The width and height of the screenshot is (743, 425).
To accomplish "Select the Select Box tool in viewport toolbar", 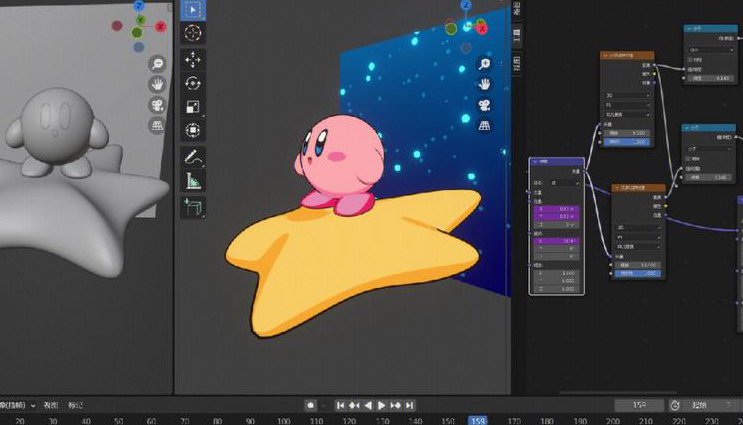I will (193, 10).
